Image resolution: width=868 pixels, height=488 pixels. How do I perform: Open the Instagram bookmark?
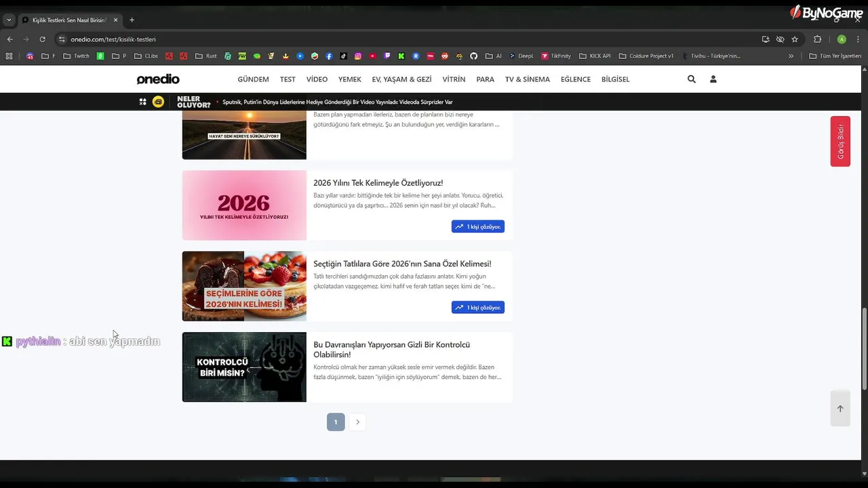click(357, 56)
